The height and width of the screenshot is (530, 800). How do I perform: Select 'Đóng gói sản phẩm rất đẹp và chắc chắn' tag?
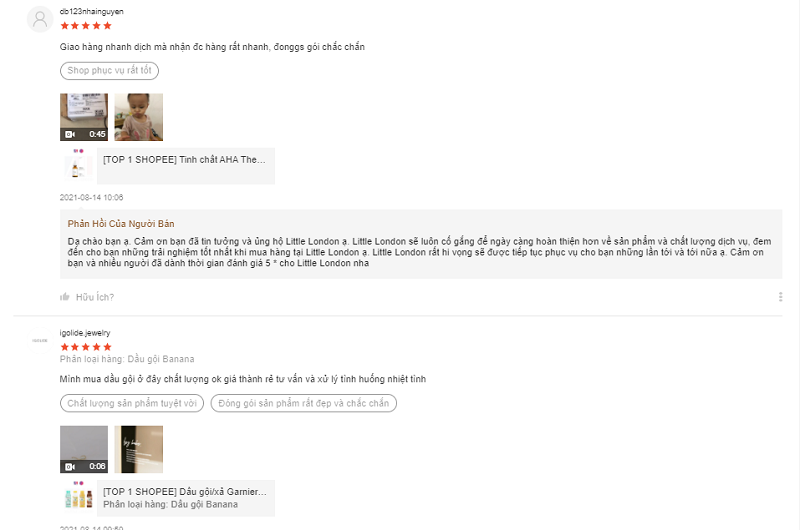pyautogui.click(x=304, y=403)
